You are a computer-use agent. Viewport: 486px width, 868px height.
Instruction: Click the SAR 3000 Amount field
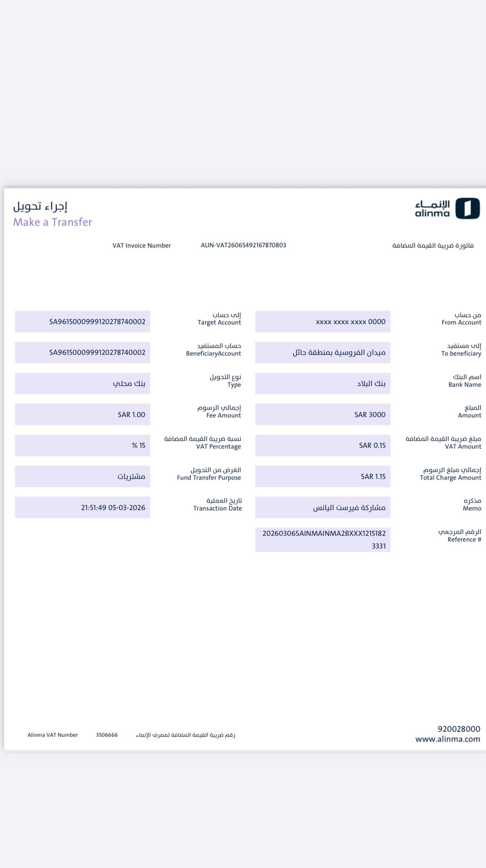click(x=323, y=415)
